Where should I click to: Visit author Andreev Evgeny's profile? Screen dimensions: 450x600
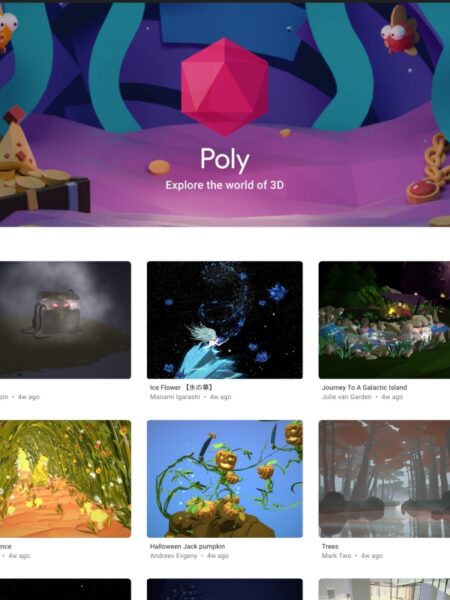pyautogui.click(x=174, y=556)
